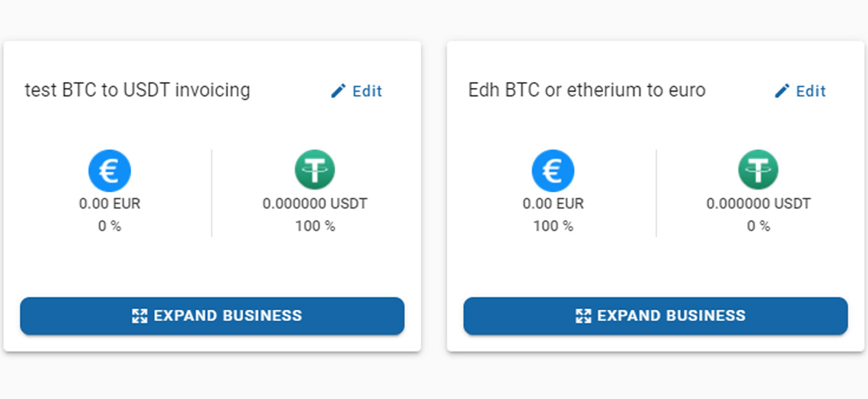868x399 pixels.
Task: Click the pencil icon on the test BTC card
Action: [338, 91]
